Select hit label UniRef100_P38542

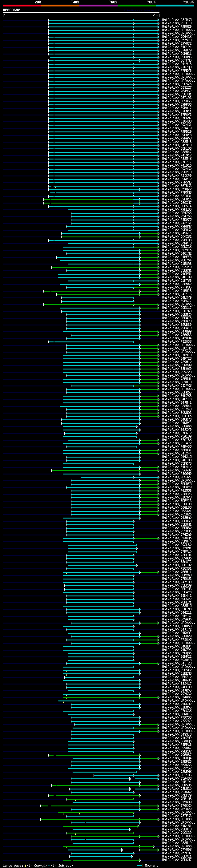tap(177, 284)
